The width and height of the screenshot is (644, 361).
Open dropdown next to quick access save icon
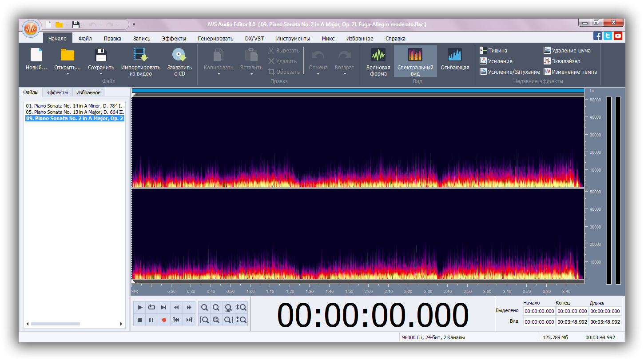pos(84,25)
